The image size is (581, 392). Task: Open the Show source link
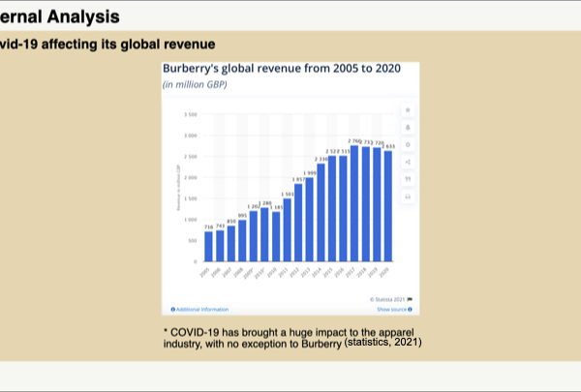pyautogui.click(x=394, y=310)
